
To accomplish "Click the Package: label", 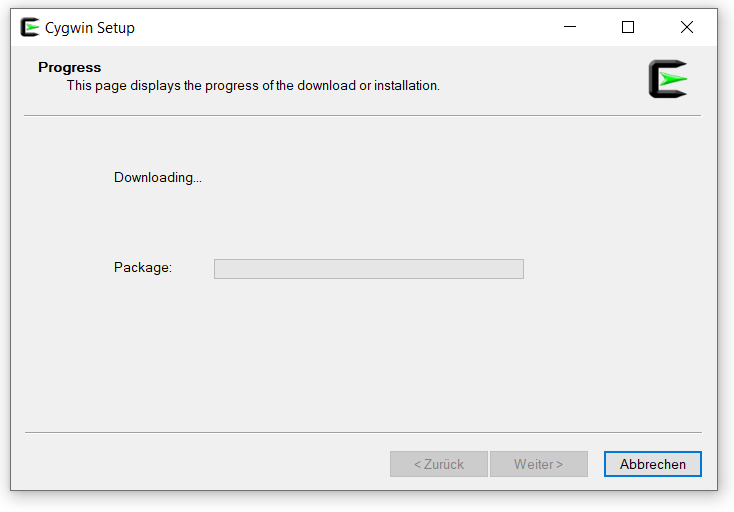I will 143,268.
